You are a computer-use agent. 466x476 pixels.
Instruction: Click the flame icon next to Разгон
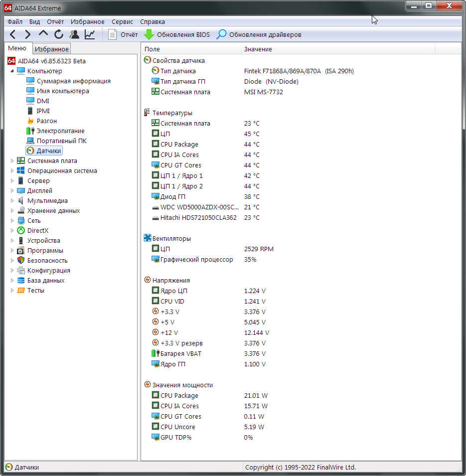pyautogui.click(x=30, y=121)
